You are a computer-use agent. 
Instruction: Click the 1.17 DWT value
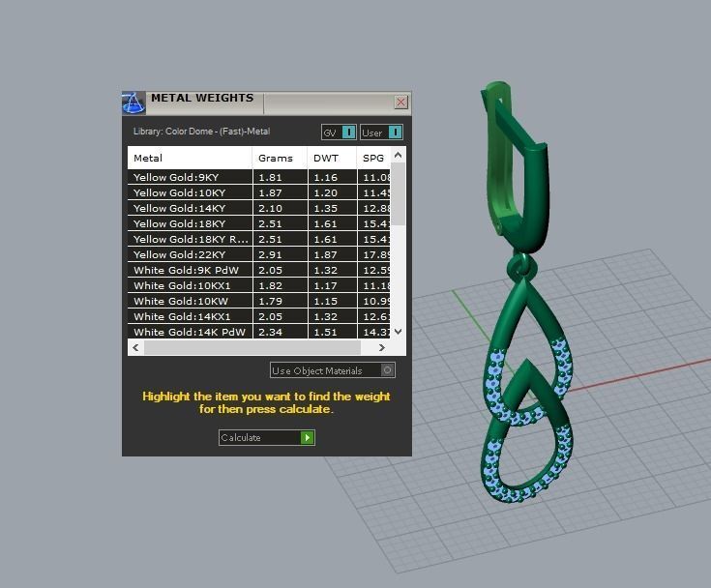coord(325,285)
